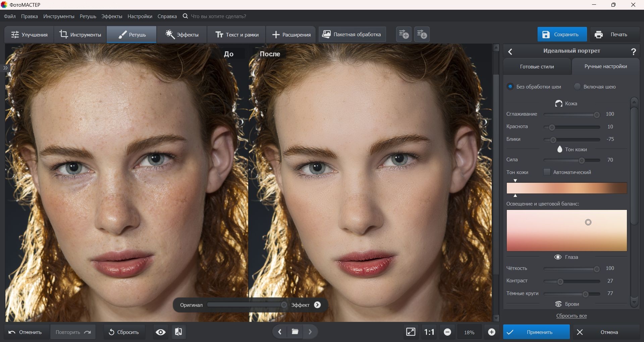
Task: Expand the left side panel with double chevron
Action: 5,68
